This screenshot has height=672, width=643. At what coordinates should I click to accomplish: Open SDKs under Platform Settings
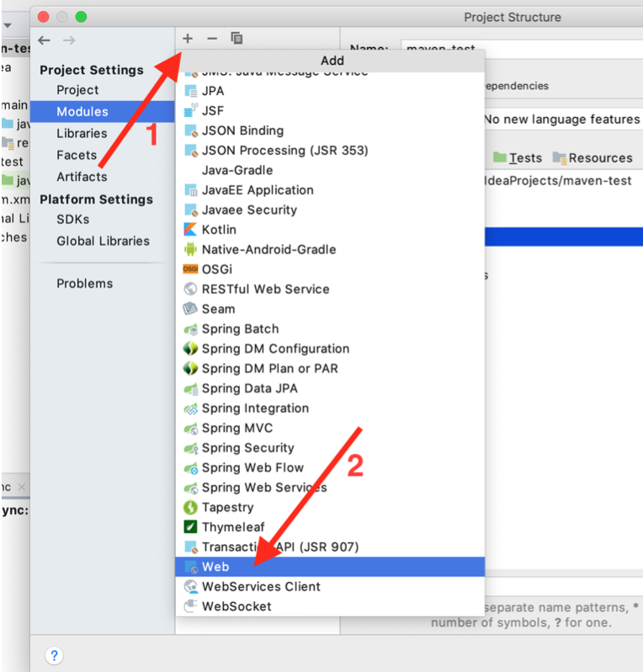(73, 219)
